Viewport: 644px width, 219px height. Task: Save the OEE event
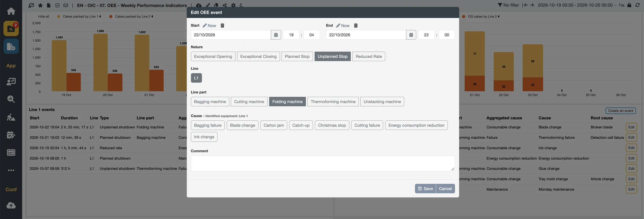click(x=425, y=188)
